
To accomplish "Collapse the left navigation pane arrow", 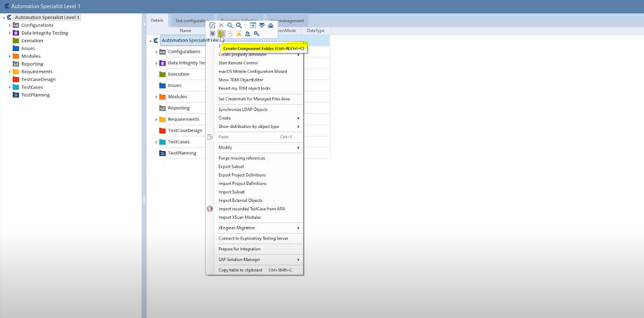I will pyautogui.click(x=144, y=24).
